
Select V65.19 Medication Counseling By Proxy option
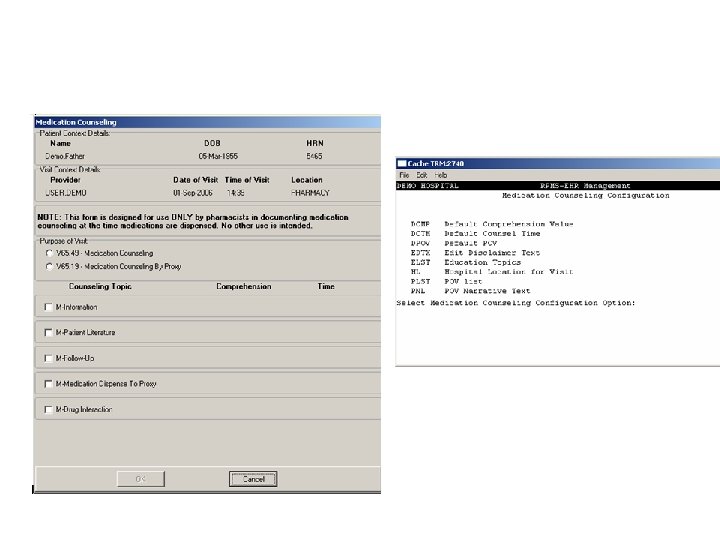pyautogui.click(x=50, y=266)
